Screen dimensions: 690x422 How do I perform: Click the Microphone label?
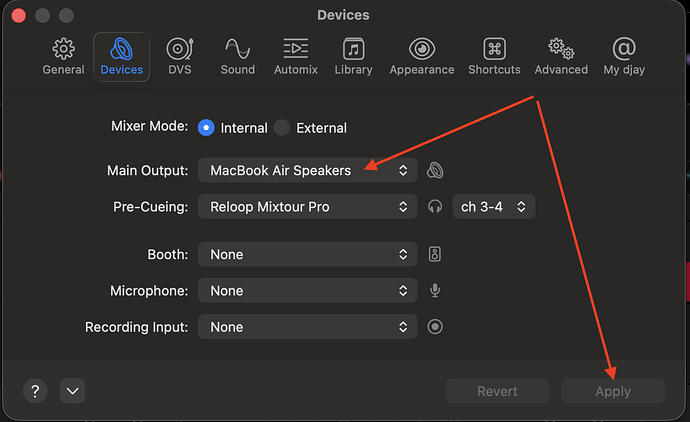click(149, 290)
